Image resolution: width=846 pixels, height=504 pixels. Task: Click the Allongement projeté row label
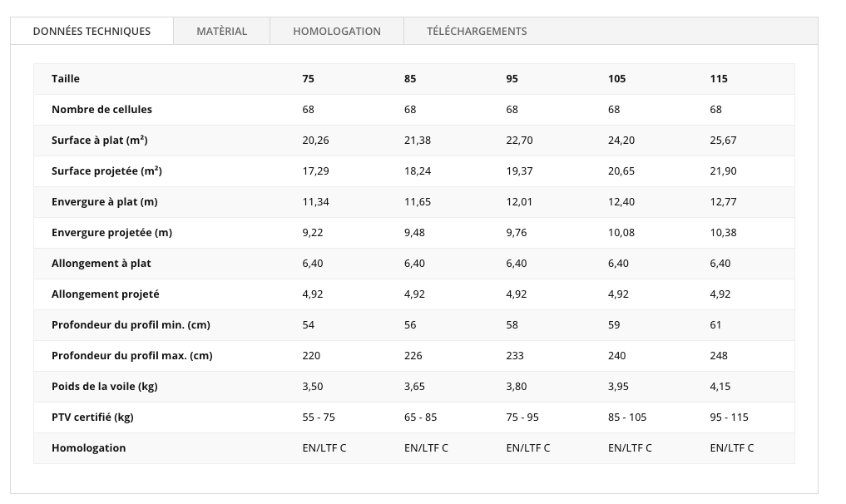[105, 294]
